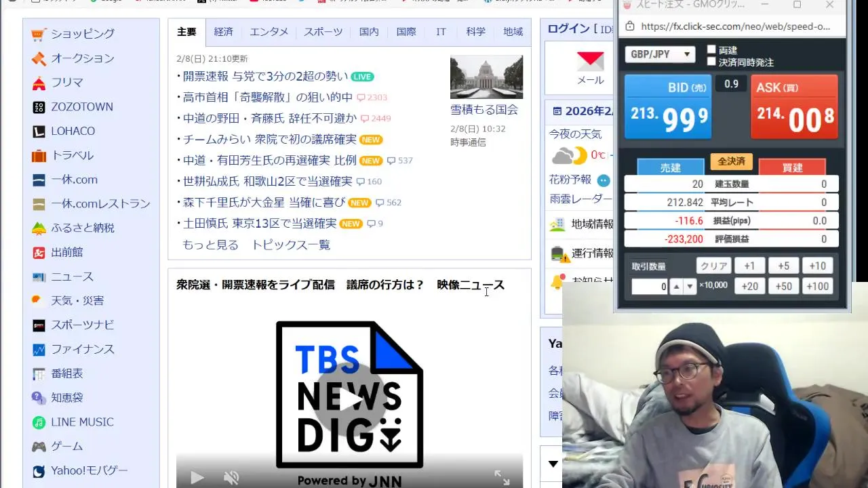This screenshot has width=868, height=488.
Task: Switch to the 主要 news tab
Action: (186, 32)
